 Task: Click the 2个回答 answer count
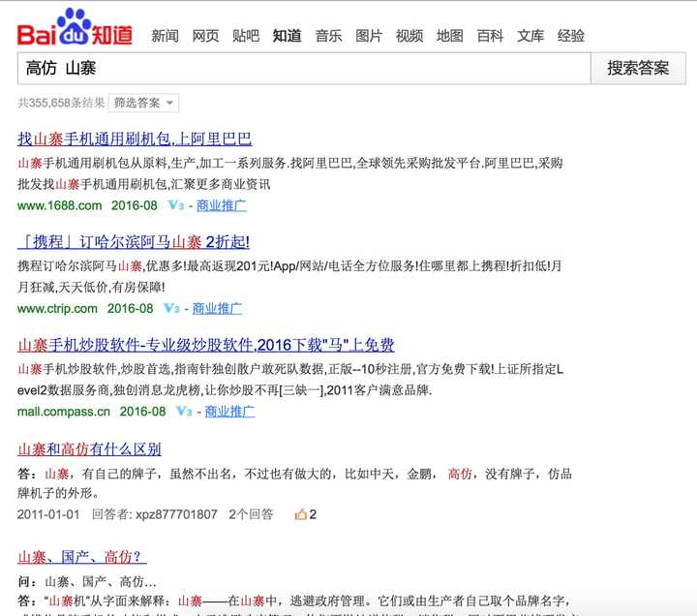251,514
